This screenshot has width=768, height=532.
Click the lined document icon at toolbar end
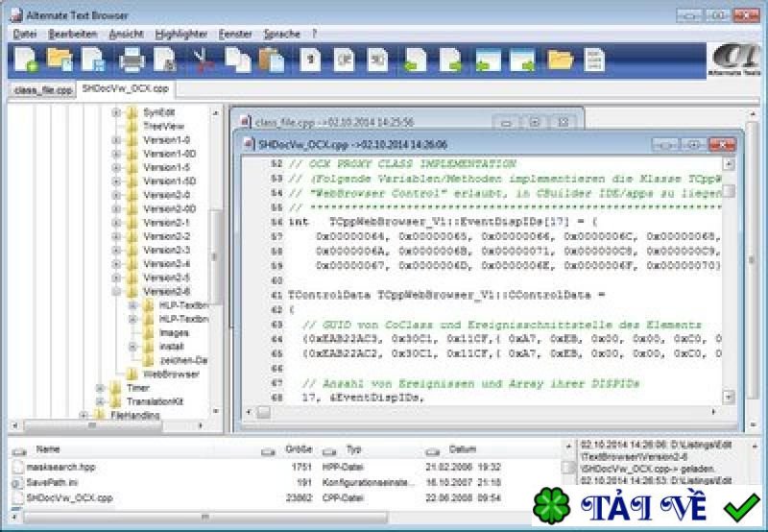[594, 60]
